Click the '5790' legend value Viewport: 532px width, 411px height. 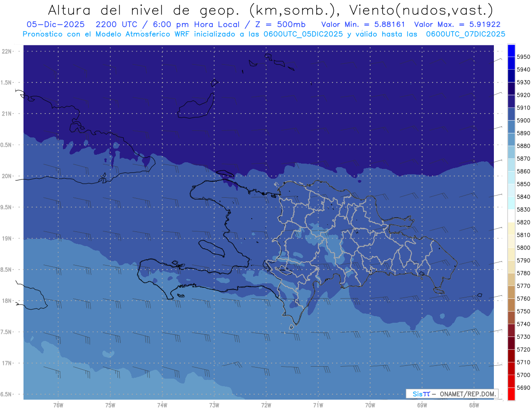524,260
